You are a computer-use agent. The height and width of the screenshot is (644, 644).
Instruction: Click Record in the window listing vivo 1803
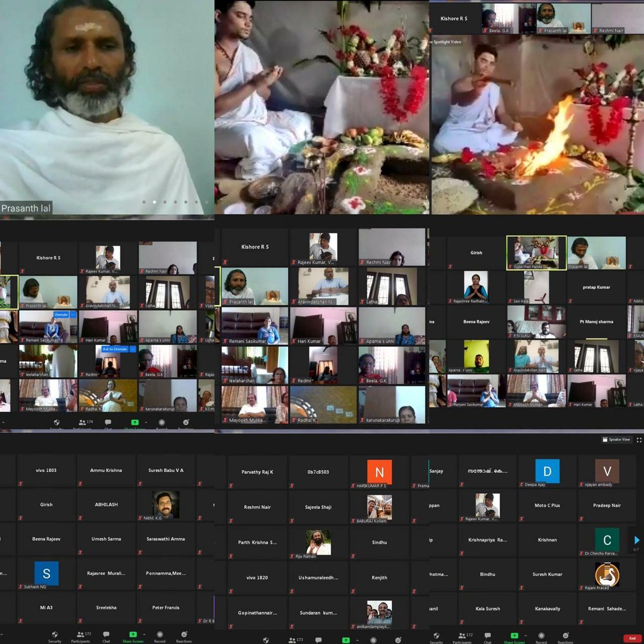click(160, 636)
